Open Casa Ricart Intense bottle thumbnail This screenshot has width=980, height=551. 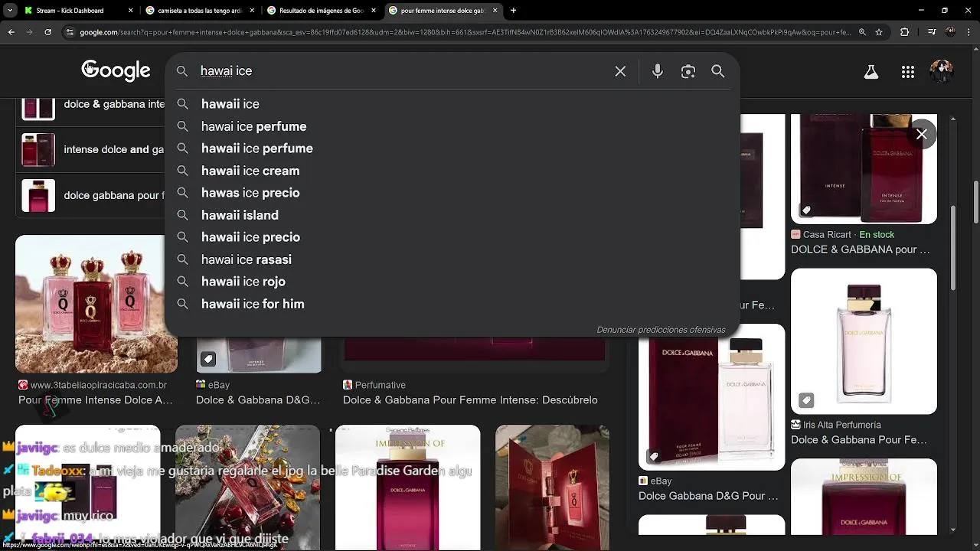(864, 169)
